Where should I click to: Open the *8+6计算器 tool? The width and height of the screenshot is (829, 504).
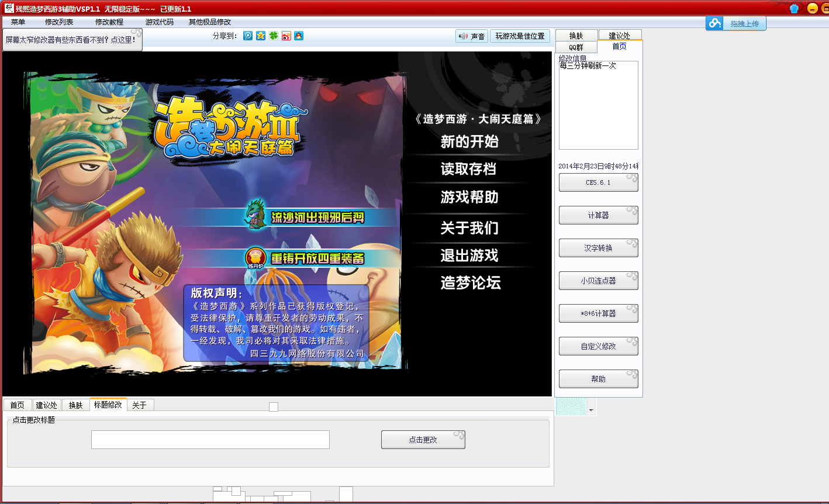(x=598, y=313)
